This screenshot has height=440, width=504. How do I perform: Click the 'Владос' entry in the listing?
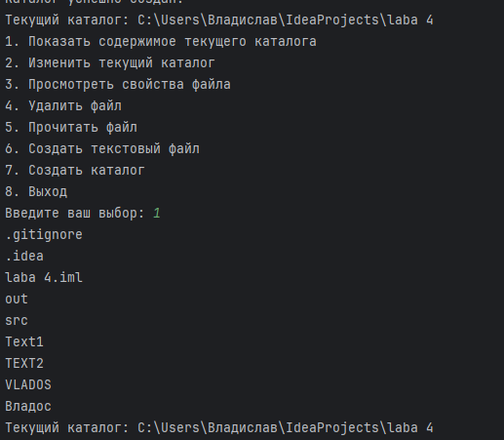(28, 407)
